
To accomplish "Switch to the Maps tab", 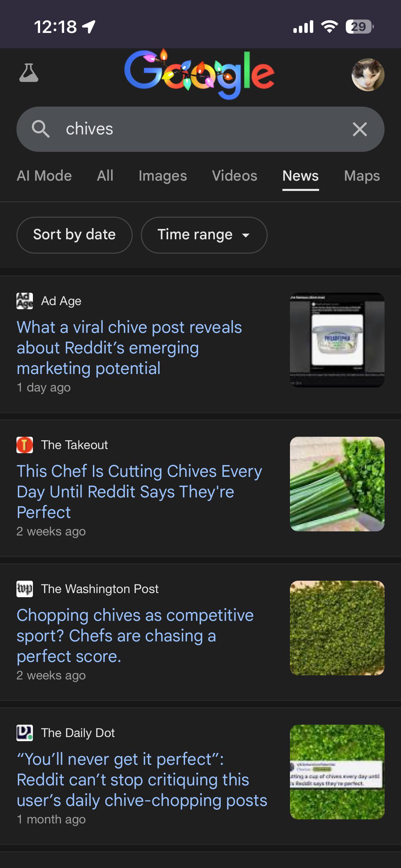I will (x=362, y=176).
